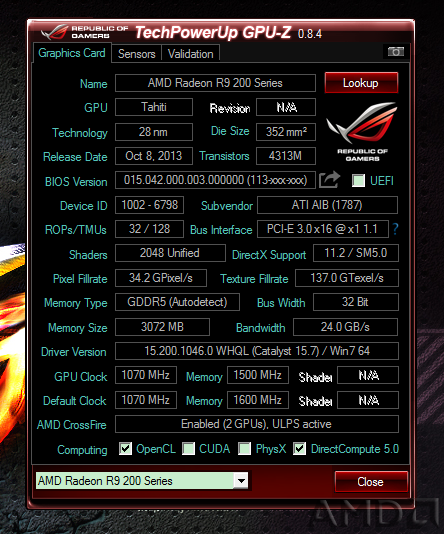This screenshot has width=444, height=534.
Task: Toggle the OpenCL checkbox
Action: (125, 449)
